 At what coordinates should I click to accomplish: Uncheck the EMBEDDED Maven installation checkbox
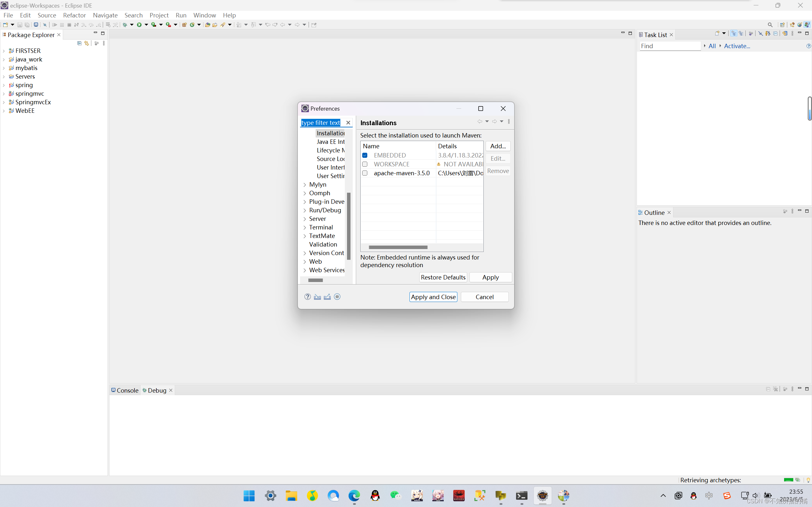pos(365,155)
